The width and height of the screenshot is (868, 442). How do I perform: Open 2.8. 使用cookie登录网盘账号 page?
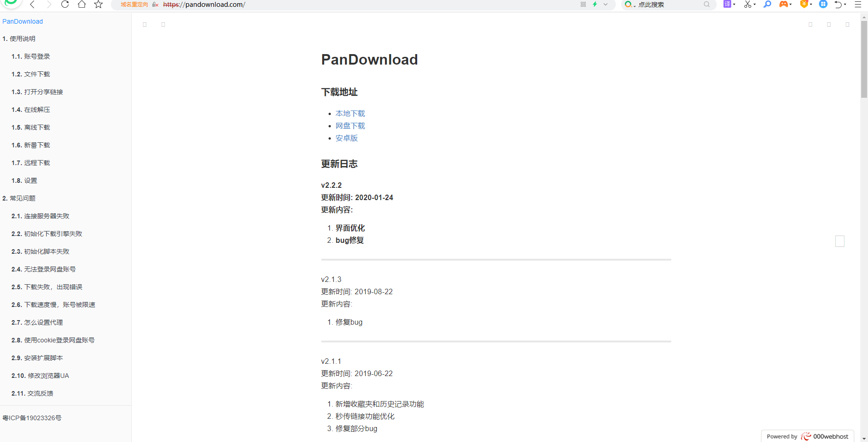click(53, 340)
